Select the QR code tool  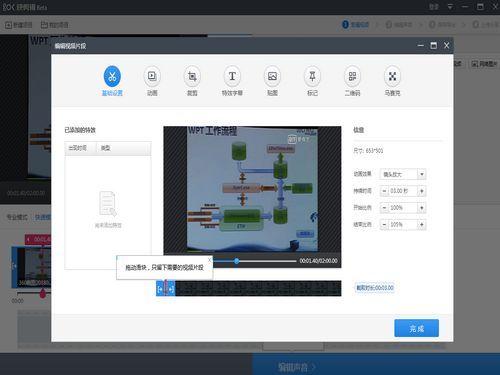point(352,76)
